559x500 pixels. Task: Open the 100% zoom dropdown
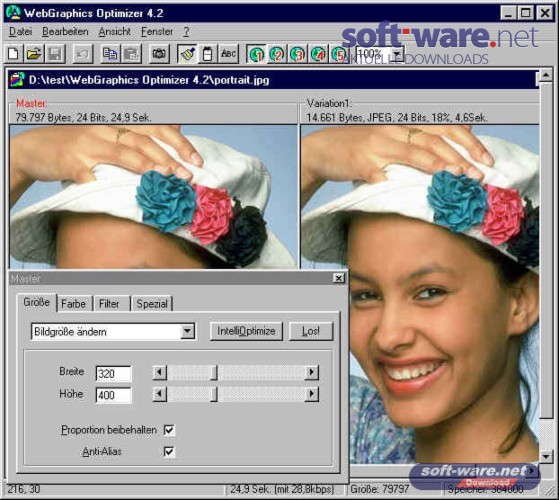(x=398, y=55)
